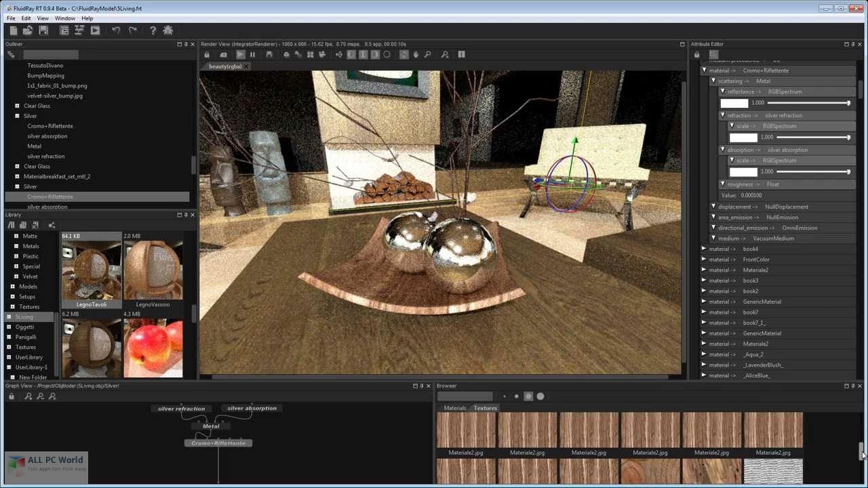Open Help with the question mark icon
The width and height of the screenshot is (868, 488).
tap(153, 30)
